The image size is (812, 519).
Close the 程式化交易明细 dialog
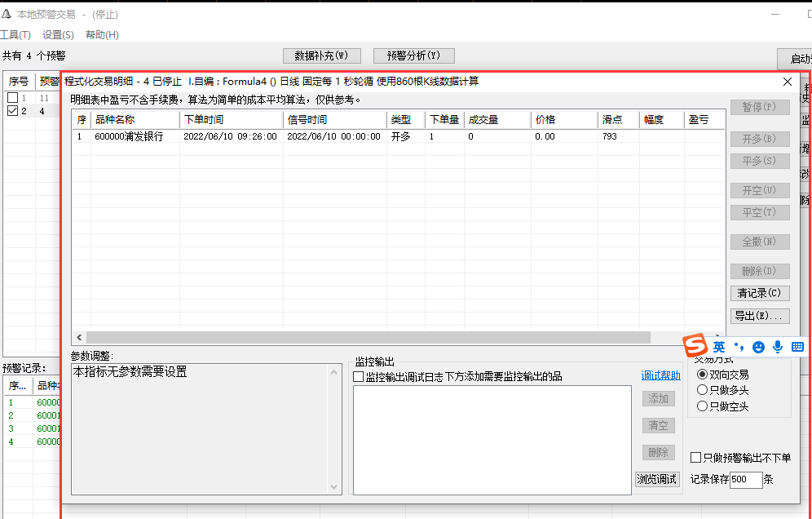[788, 82]
